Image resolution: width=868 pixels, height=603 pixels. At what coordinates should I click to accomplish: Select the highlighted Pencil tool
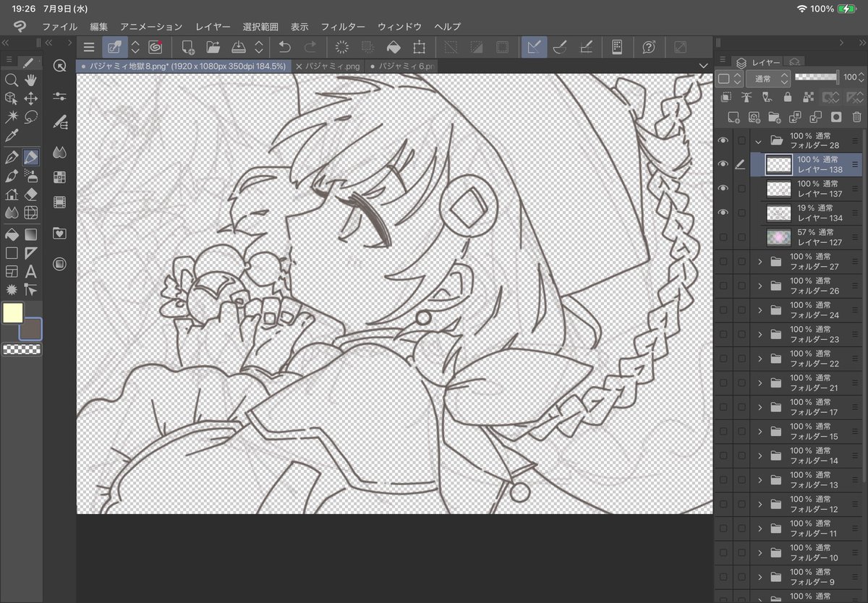tap(31, 157)
